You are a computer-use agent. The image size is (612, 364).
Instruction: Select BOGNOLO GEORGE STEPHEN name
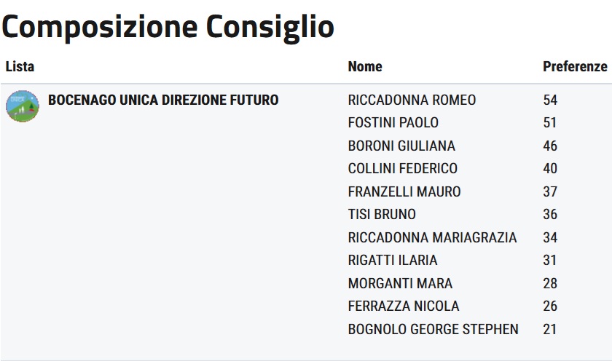click(433, 329)
